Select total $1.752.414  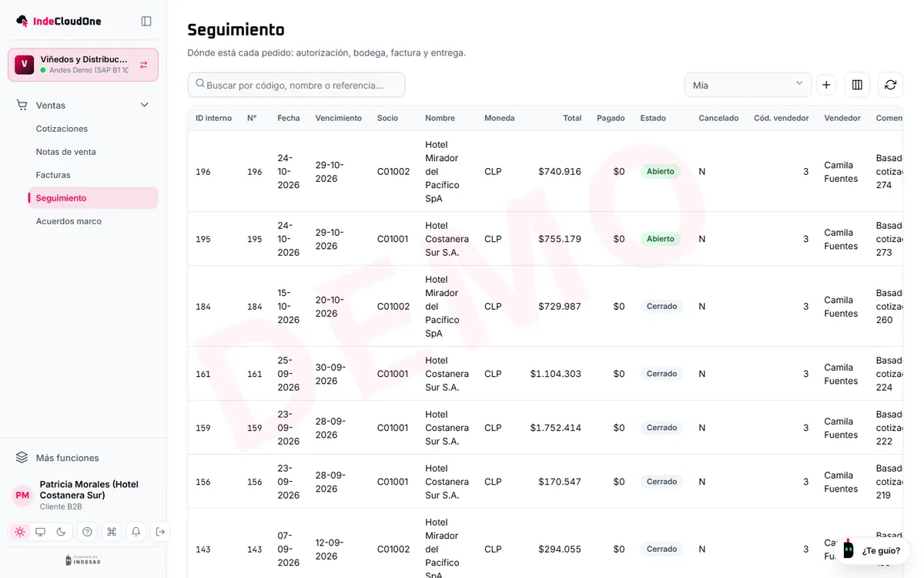tap(555, 428)
